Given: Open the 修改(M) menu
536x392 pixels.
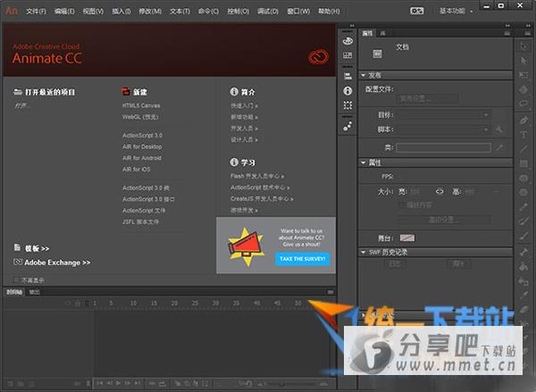Looking at the screenshot, I should point(150,12).
